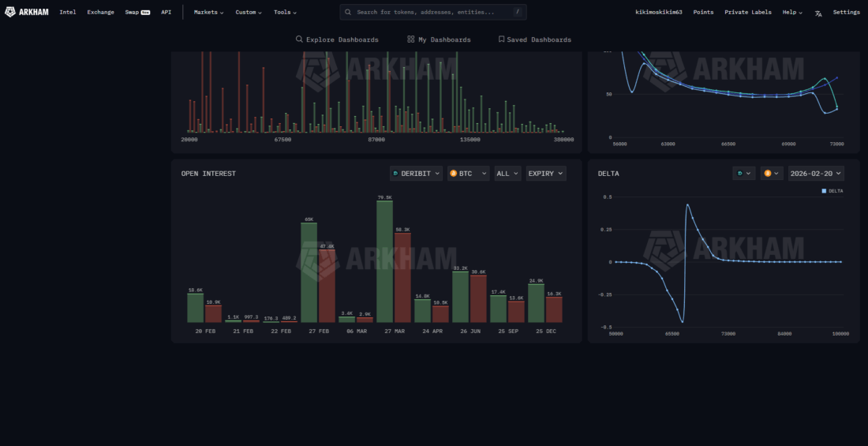Click the Deribit icon in the Delta panel
The height and width of the screenshot is (446, 868).
740,174
